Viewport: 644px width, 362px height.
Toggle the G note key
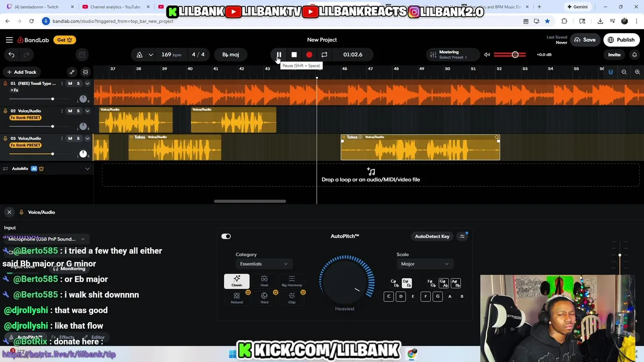pyautogui.click(x=438, y=296)
